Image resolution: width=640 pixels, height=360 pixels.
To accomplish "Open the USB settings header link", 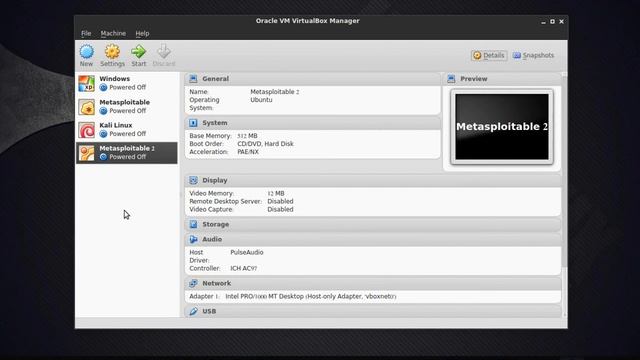I will pos(209,311).
